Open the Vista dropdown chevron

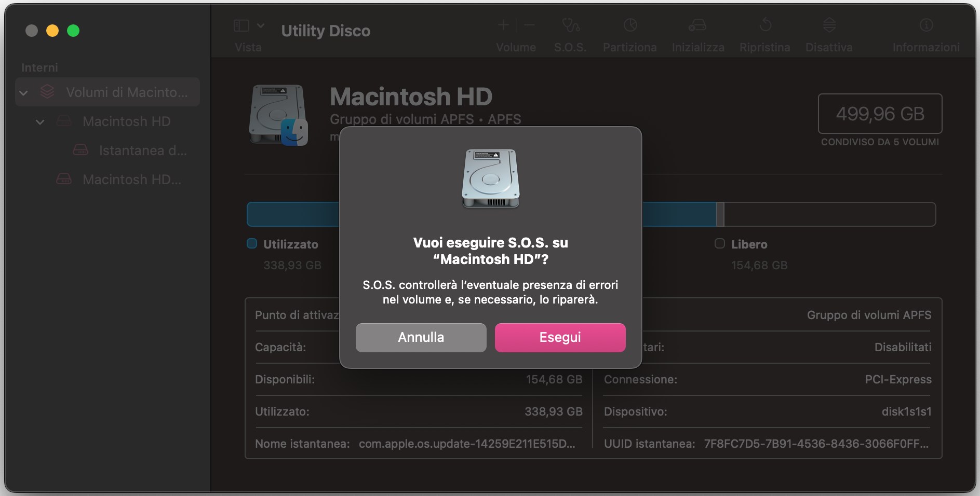coord(261,25)
